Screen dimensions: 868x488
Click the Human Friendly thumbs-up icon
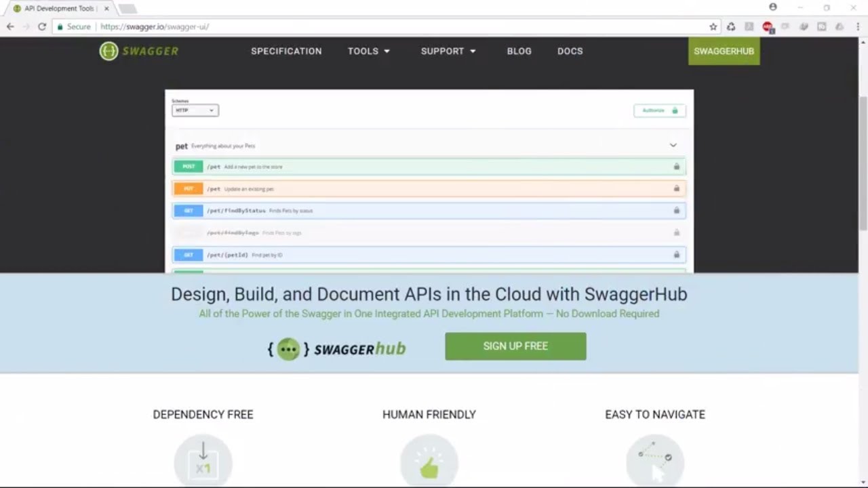click(429, 462)
